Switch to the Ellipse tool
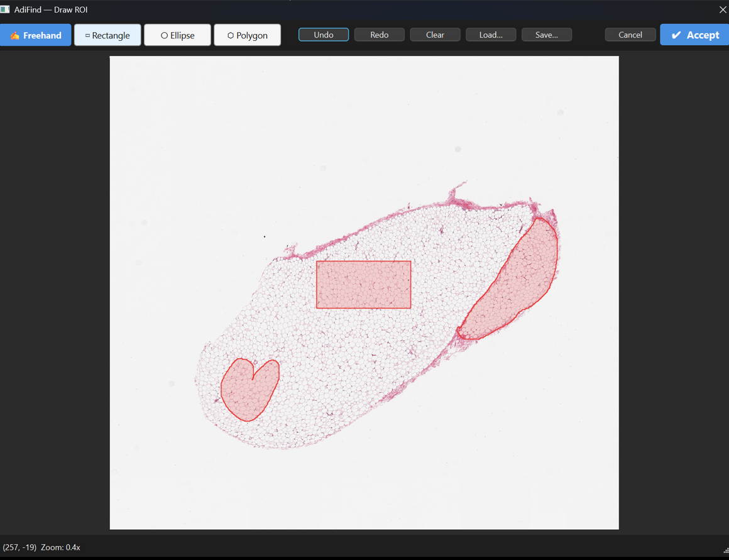 tap(178, 35)
